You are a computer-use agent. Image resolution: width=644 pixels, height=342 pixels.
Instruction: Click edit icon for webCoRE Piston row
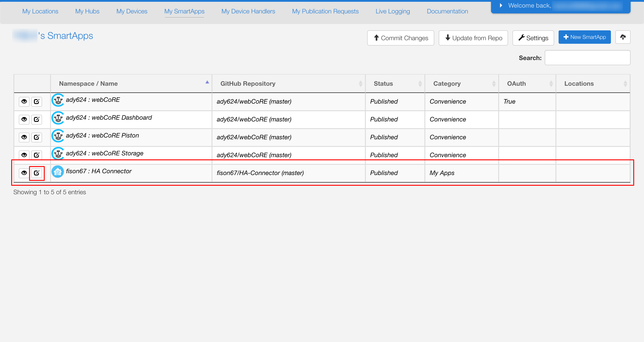(36, 137)
